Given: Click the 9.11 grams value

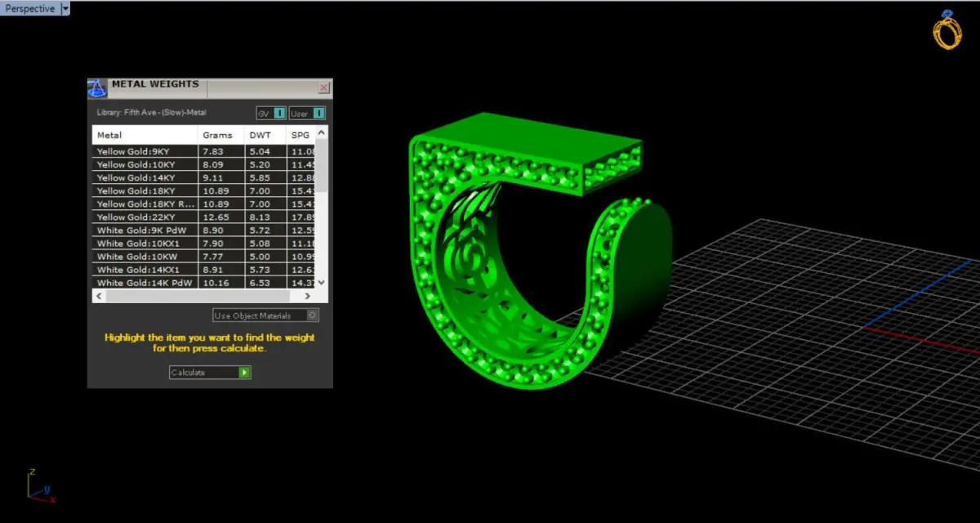Looking at the screenshot, I should pyautogui.click(x=212, y=177).
